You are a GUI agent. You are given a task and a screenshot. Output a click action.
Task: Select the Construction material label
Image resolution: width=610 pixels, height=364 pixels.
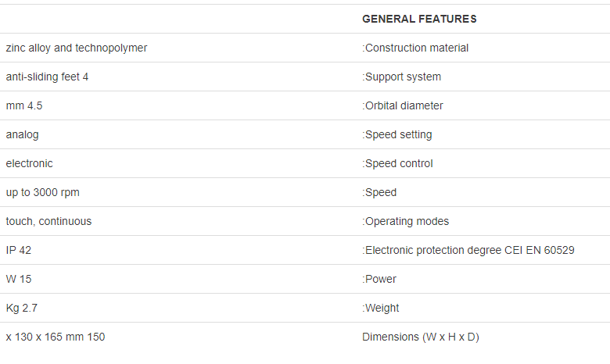tap(415, 48)
